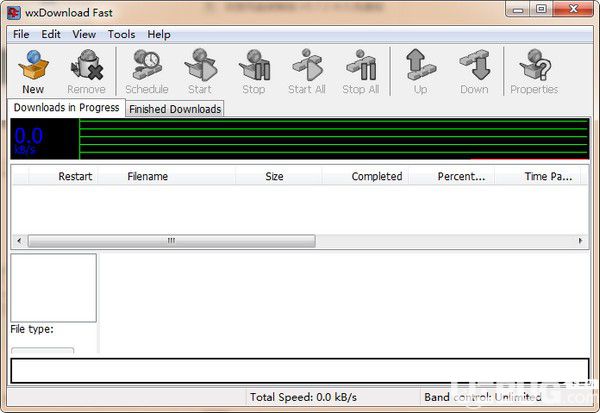
Task: Switch to Finished Downloads tab
Action: point(175,109)
